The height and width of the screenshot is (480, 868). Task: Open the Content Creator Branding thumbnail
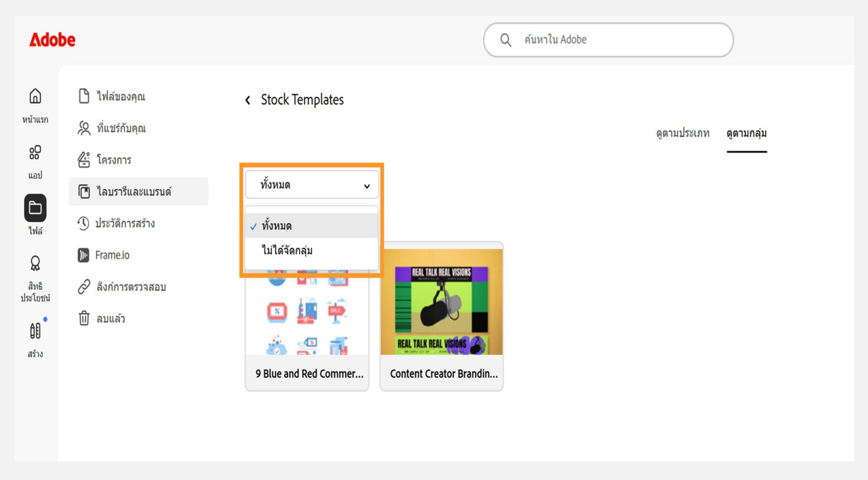tap(442, 302)
